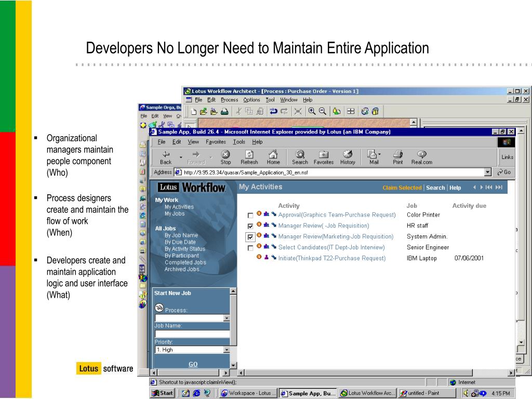Expand the Address bar dropdown arrow
532x399 pixels.
click(487, 172)
